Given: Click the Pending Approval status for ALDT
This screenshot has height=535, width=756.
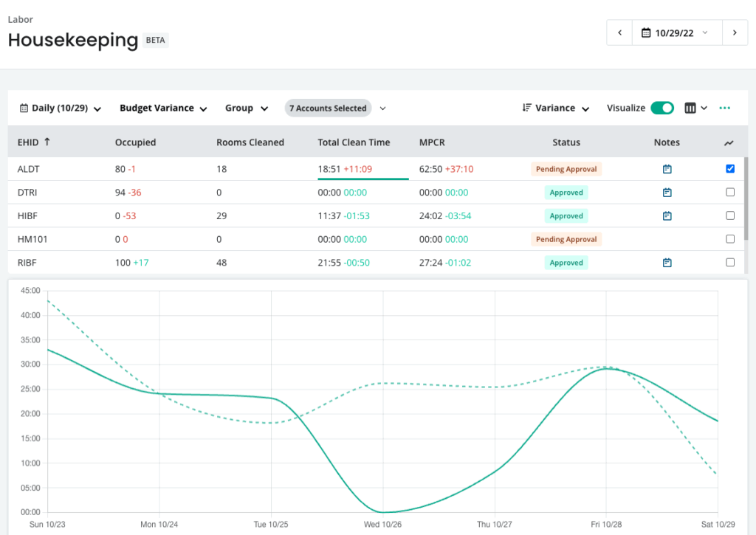Looking at the screenshot, I should (566, 169).
